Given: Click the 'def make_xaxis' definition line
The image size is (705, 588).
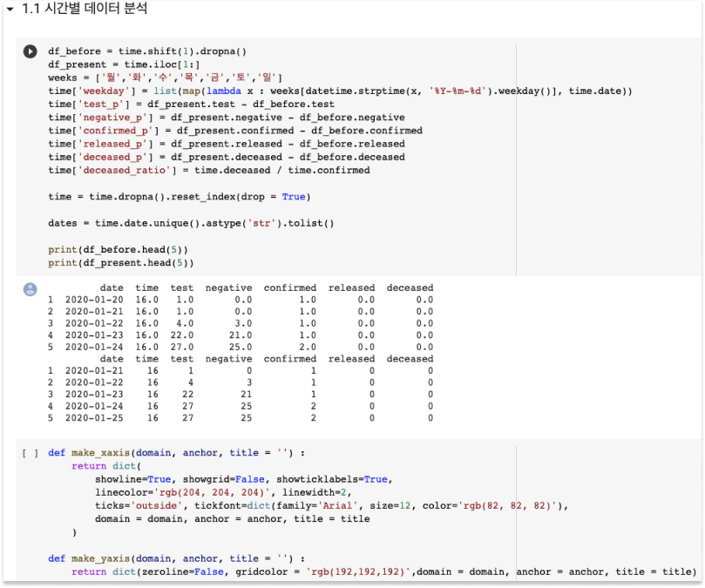Looking at the screenshot, I should [176, 453].
